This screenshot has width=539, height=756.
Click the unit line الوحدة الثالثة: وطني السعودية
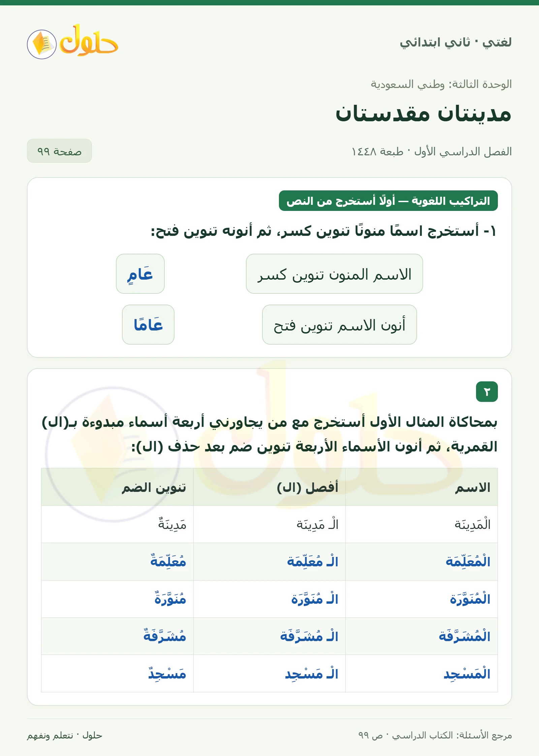click(x=441, y=84)
